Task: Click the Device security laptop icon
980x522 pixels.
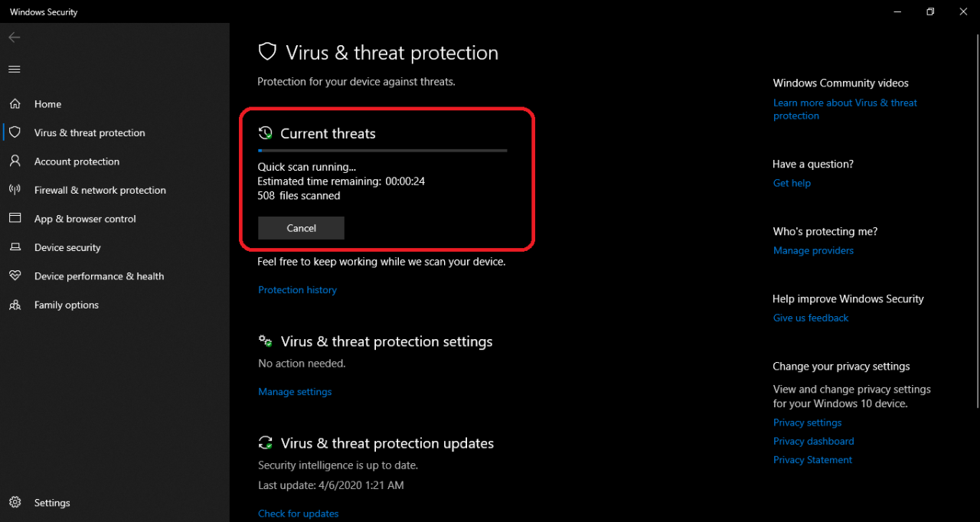Action: coord(15,247)
